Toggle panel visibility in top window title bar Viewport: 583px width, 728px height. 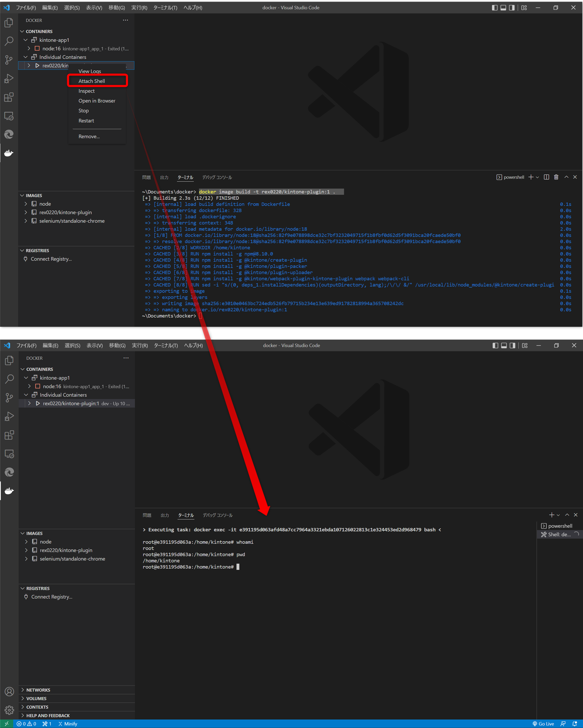click(503, 8)
